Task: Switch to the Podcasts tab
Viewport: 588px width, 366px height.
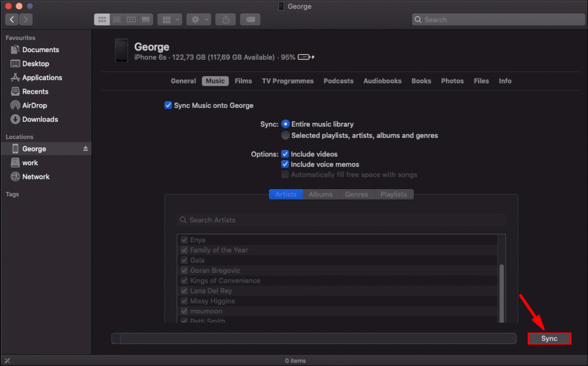Action: 339,81
